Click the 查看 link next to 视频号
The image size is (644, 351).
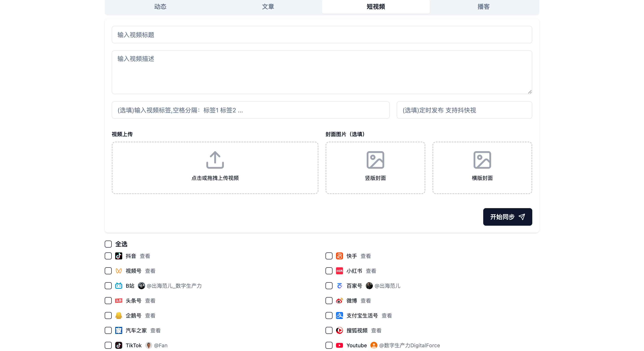click(150, 271)
